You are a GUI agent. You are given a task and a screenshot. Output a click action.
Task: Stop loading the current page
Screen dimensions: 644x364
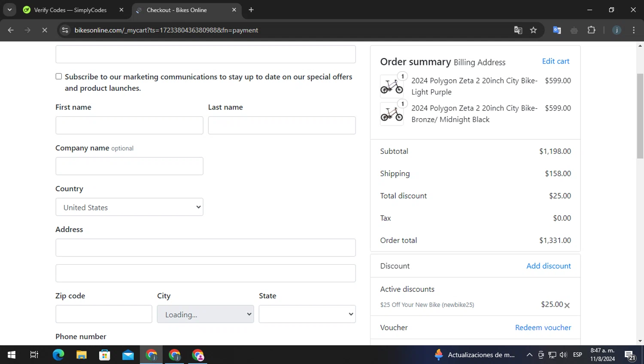[45, 30]
